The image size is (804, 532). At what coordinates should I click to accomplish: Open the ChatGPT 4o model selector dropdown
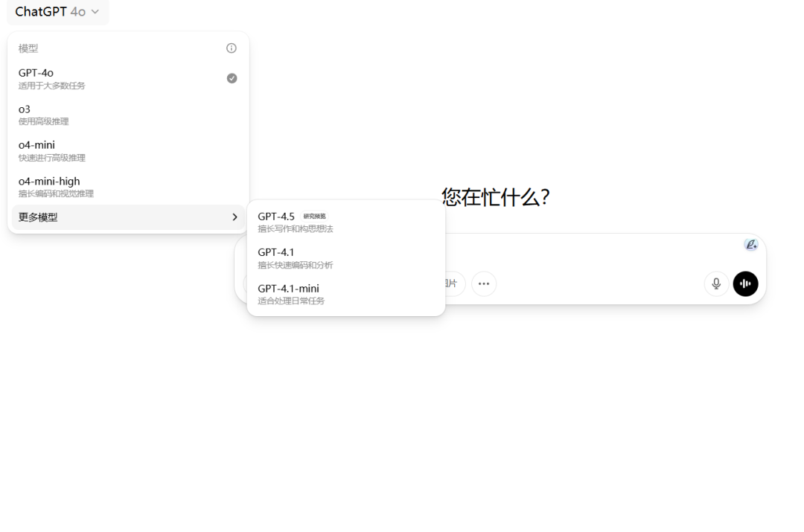click(x=57, y=11)
